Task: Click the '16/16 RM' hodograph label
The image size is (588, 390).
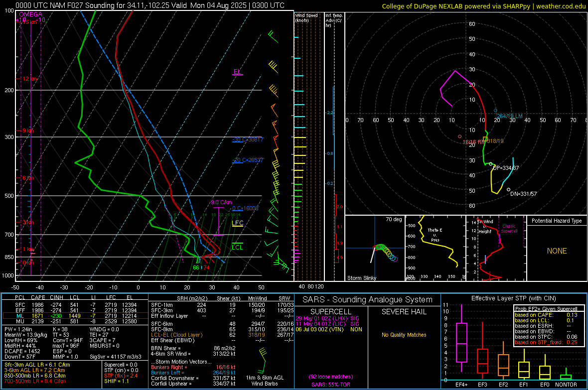Action: (x=474, y=142)
